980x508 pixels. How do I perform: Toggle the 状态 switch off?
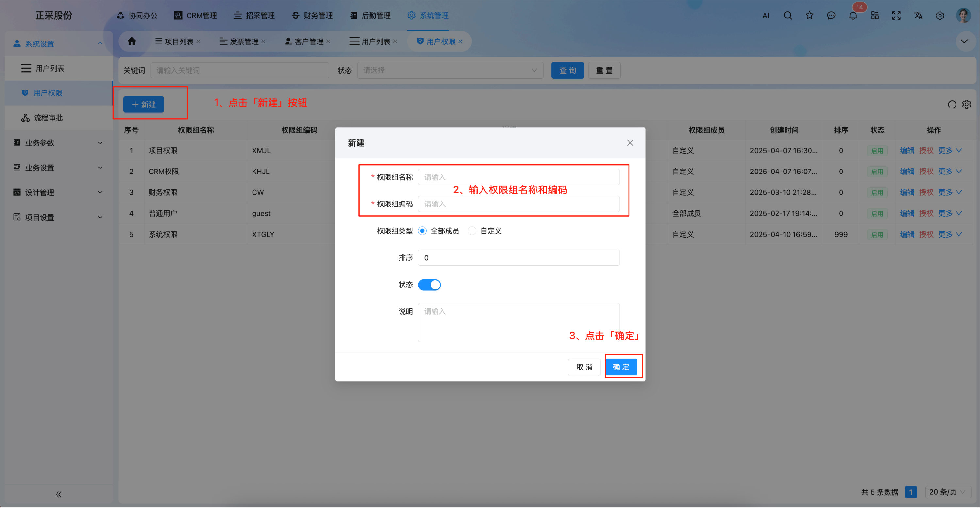pos(429,285)
